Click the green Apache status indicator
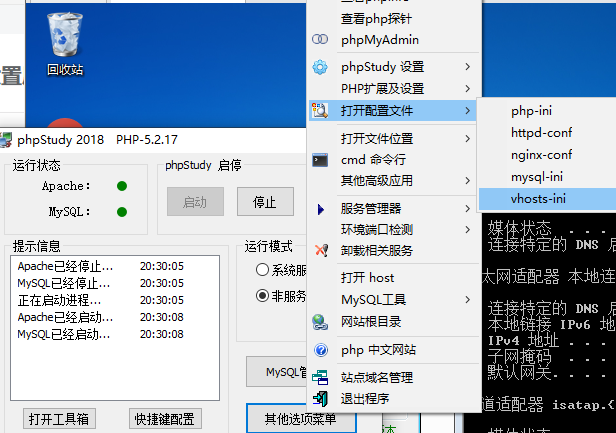The height and width of the screenshot is (433, 616). pos(122,186)
